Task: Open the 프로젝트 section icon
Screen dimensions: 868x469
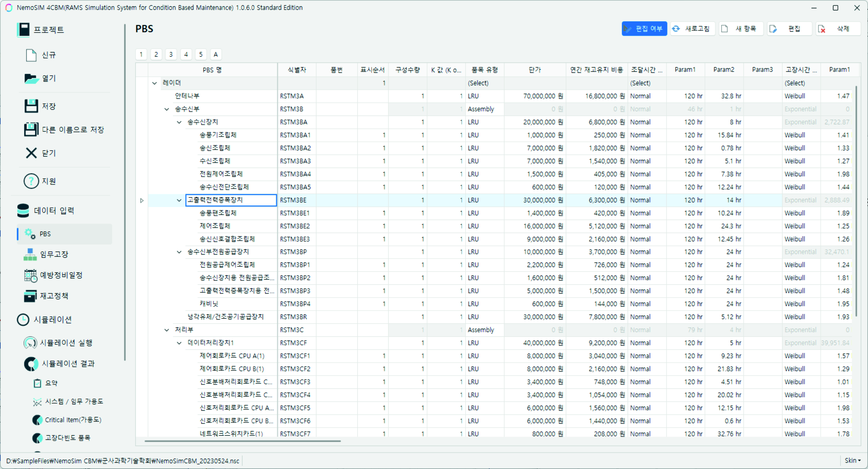Action: (x=23, y=30)
